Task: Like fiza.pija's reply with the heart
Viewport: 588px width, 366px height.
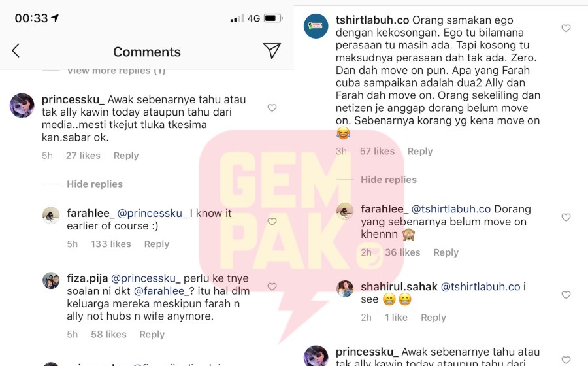Action: tap(272, 287)
